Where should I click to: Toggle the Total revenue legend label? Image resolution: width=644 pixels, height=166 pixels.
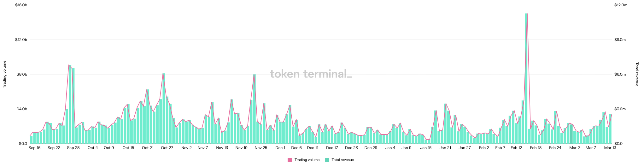[342, 160]
